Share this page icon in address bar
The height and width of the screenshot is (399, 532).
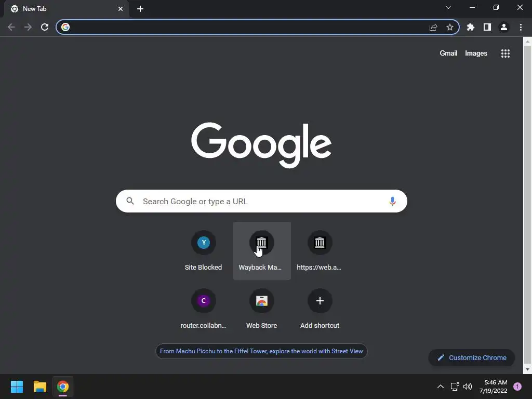click(433, 27)
